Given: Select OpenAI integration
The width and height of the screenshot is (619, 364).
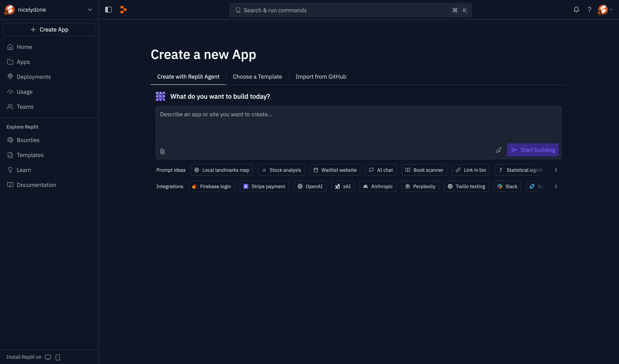Looking at the screenshot, I should tap(310, 186).
